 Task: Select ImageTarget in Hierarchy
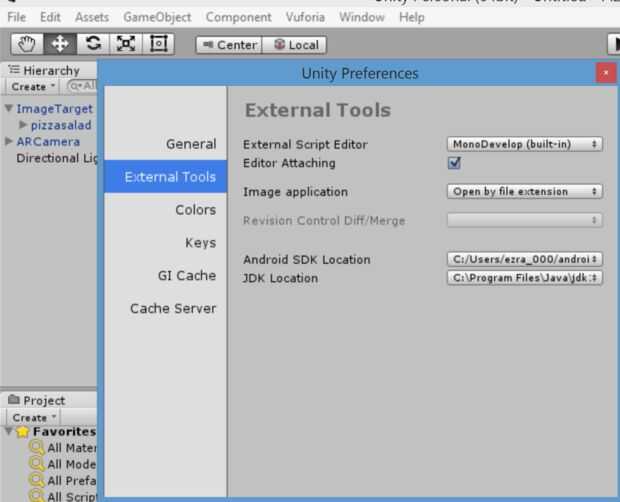(55, 109)
